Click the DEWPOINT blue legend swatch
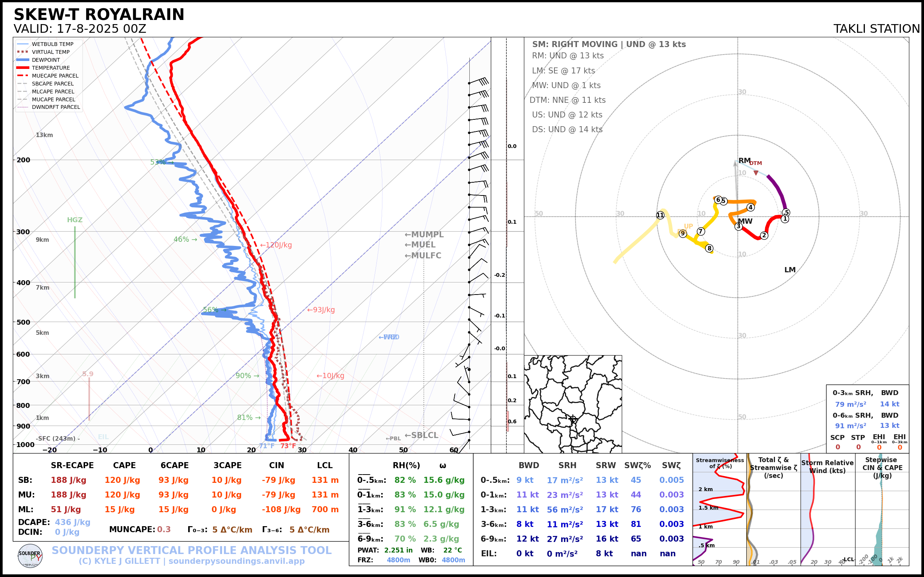The height and width of the screenshot is (577, 924). pyautogui.click(x=23, y=60)
